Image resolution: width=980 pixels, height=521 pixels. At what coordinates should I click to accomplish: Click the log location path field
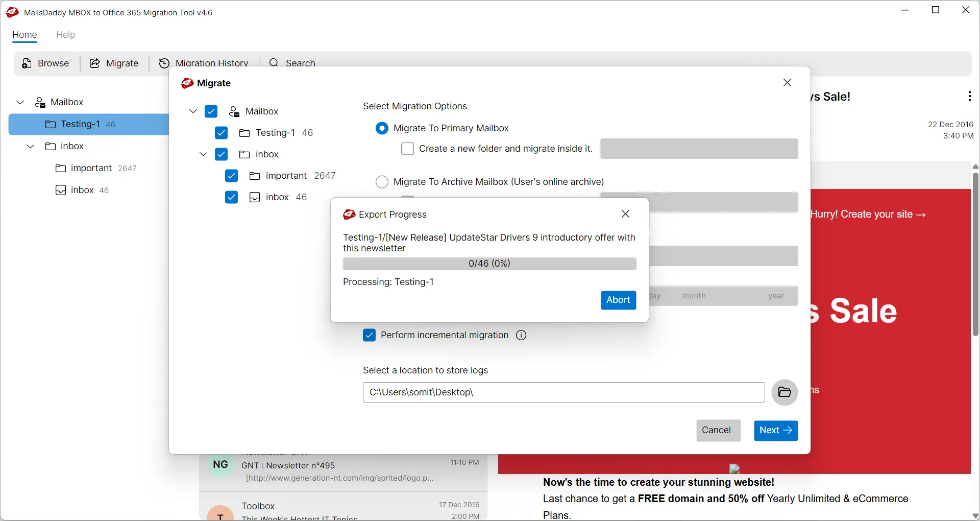click(563, 392)
